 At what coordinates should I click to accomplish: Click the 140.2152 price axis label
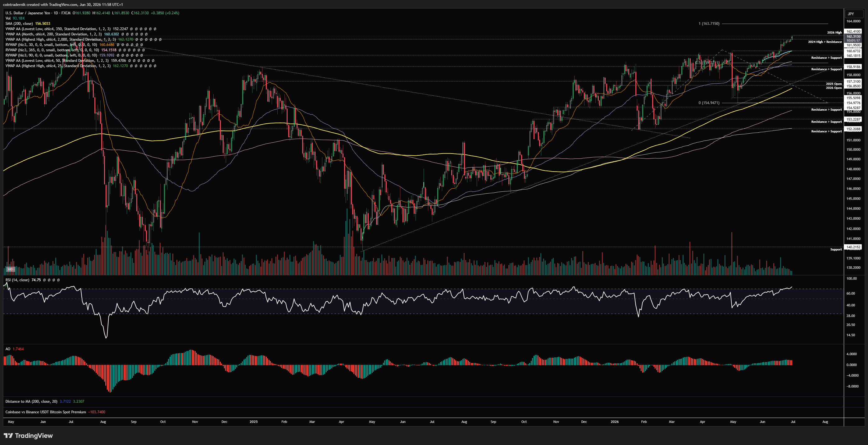tap(853, 247)
